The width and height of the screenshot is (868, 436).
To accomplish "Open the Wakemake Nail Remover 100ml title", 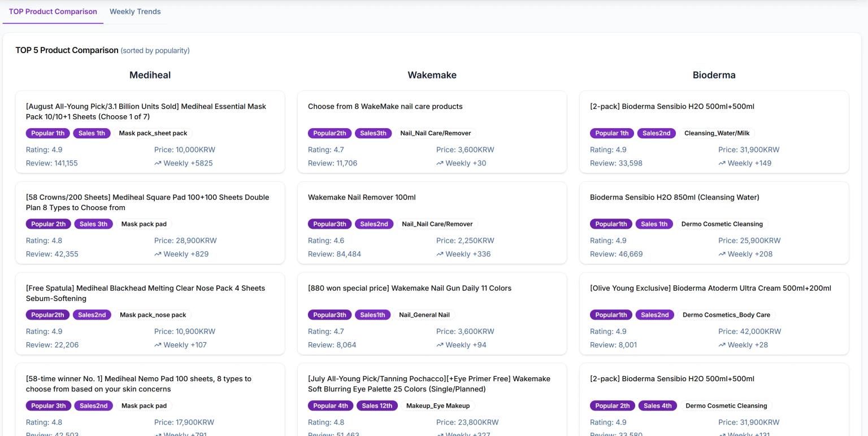I will (362, 197).
